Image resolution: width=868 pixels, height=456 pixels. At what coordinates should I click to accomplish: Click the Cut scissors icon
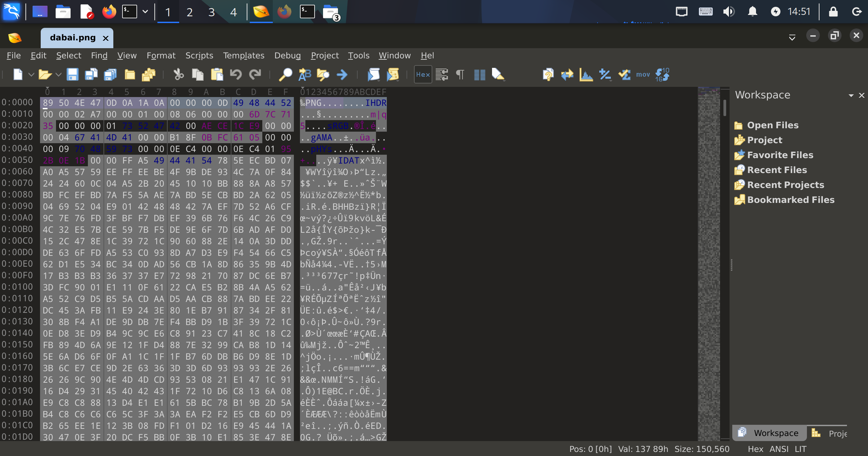178,74
